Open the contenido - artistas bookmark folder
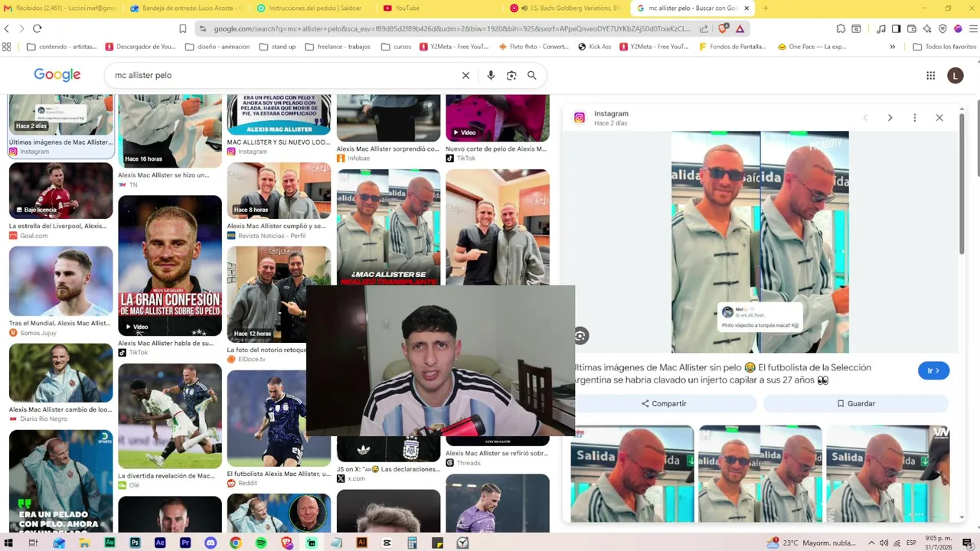This screenshot has width=980, height=551. click(62, 47)
